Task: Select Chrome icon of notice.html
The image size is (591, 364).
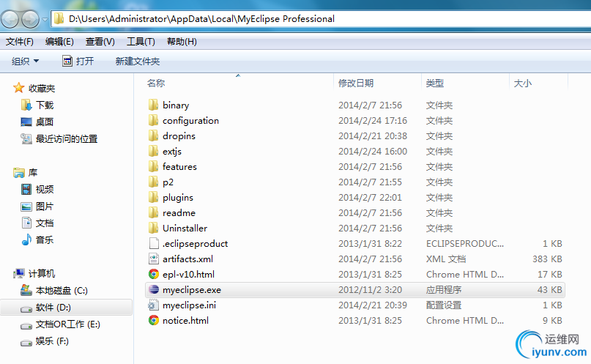Action: 153,320
